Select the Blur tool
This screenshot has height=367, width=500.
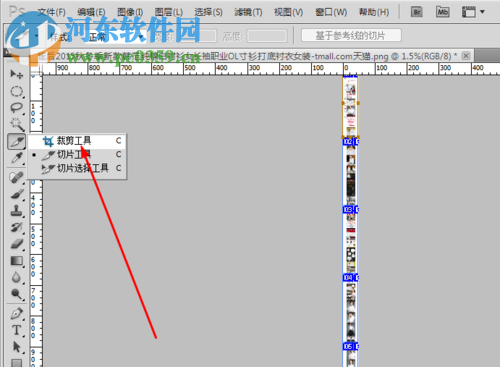click(x=16, y=277)
